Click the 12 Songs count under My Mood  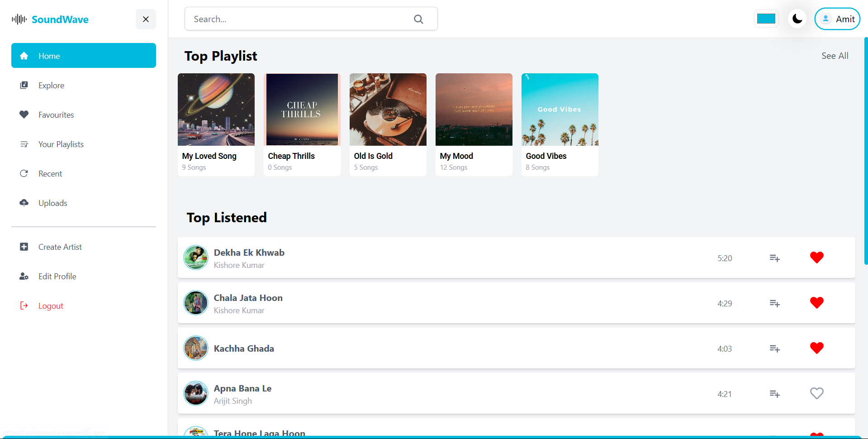point(454,167)
